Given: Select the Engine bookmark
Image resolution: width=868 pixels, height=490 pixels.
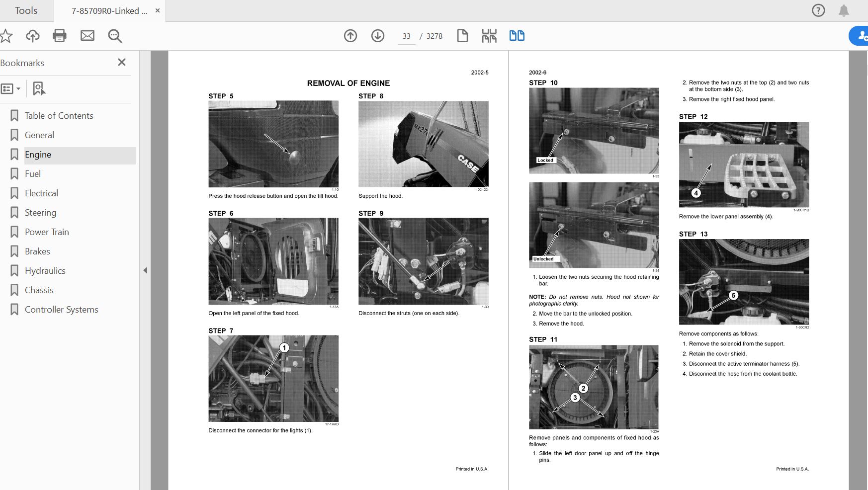Looking at the screenshot, I should click(x=38, y=155).
